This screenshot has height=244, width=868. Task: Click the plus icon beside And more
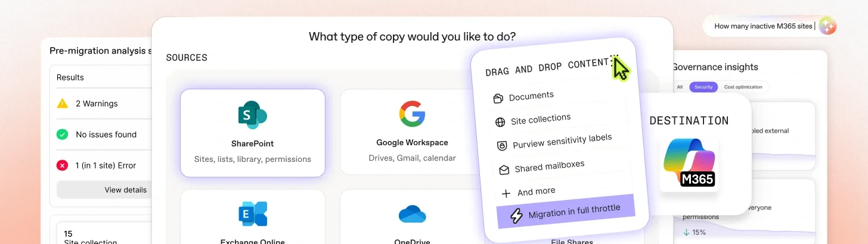click(x=506, y=194)
